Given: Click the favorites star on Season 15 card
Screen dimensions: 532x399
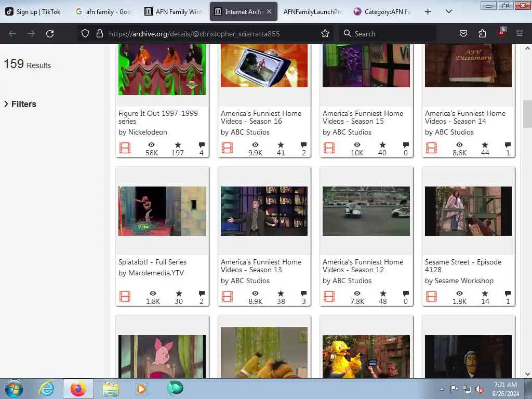Looking at the screenshot, I should pos(382,145).
